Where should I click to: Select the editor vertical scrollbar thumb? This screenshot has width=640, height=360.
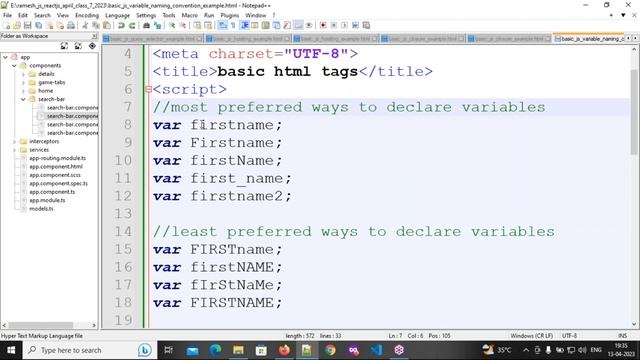[x=634, y=112]
